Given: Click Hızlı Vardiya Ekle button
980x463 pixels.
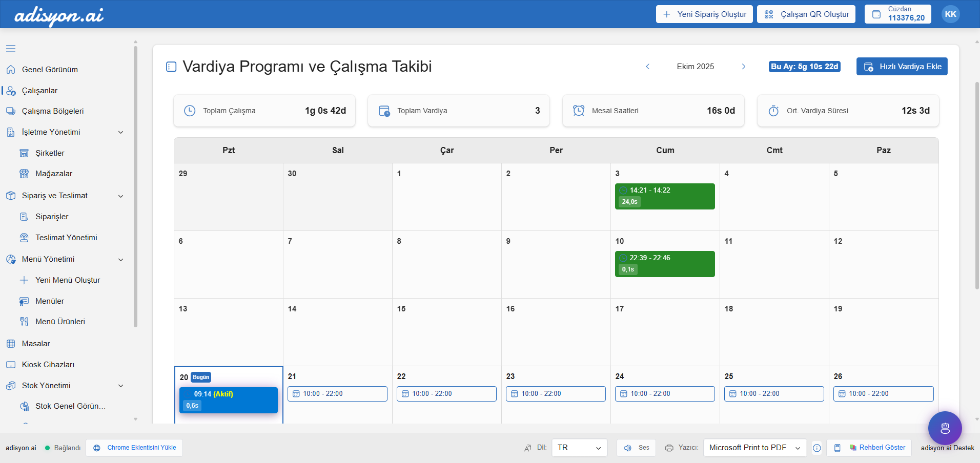Looking at the screenshot, I should [x=902, y=67].
